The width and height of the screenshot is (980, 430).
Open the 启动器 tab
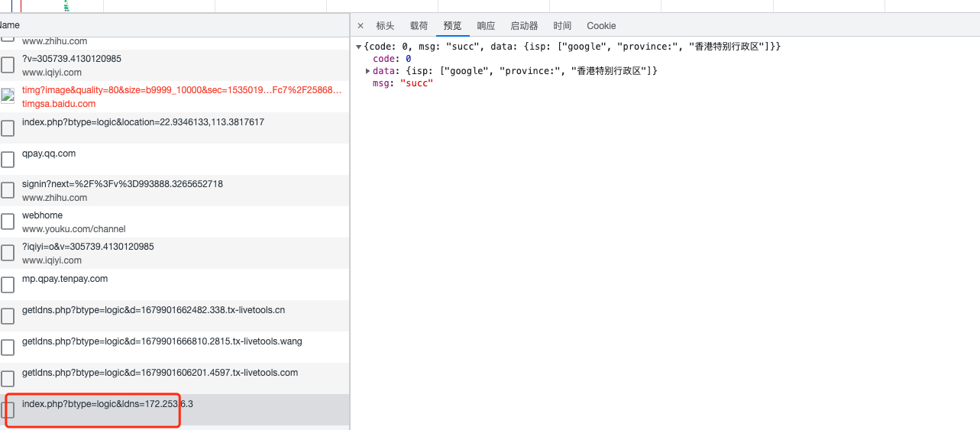[524, 26]
